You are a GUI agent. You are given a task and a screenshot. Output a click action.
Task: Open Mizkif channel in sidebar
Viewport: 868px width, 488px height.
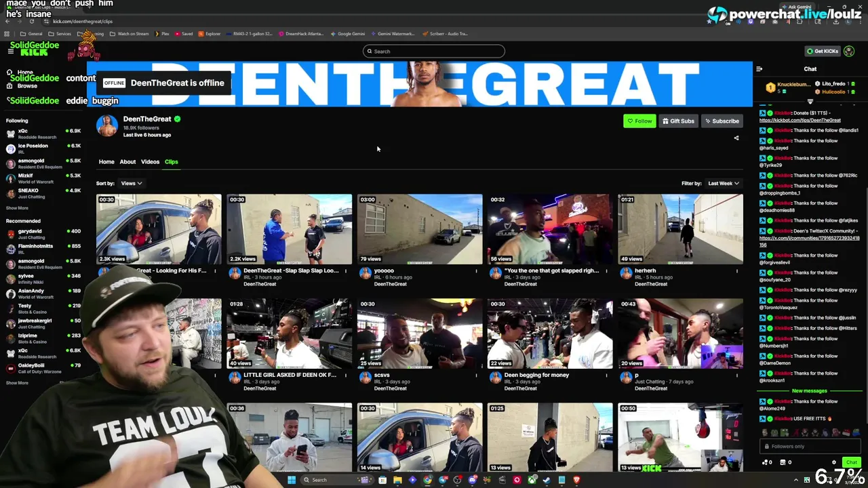click(x=42, y=178)
